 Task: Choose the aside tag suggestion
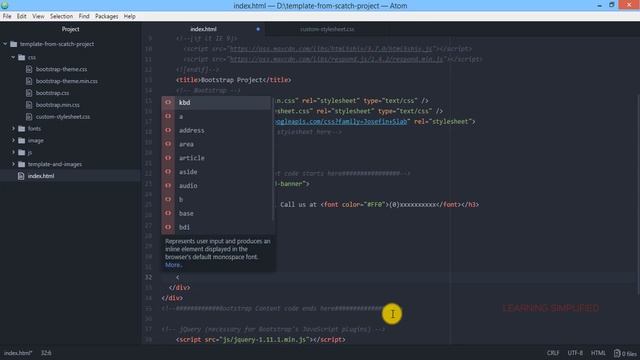pyautogui.click(x=216, y=172)
